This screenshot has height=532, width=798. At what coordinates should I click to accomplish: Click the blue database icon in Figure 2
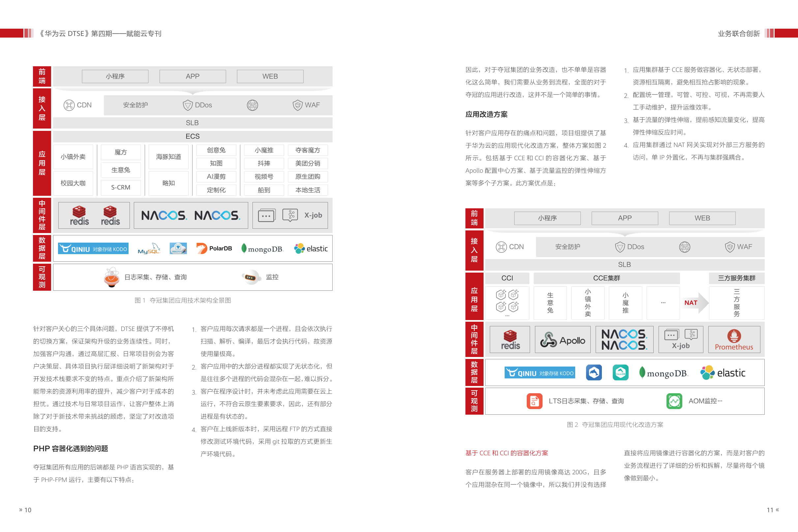click(594, 372)
